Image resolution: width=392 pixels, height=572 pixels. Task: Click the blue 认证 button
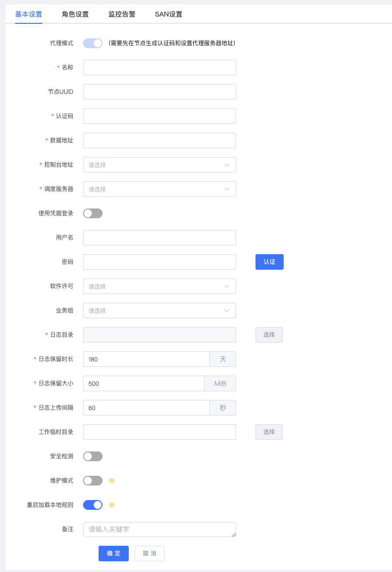270,262
